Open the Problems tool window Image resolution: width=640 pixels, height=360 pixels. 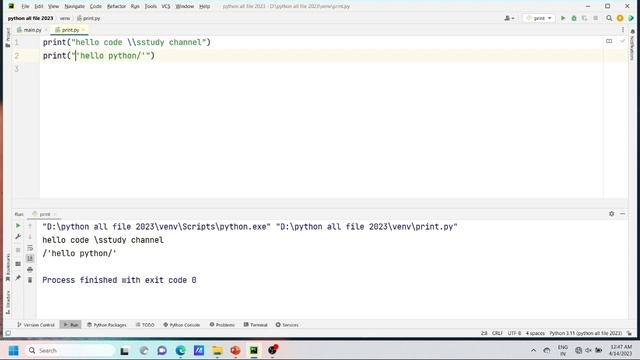click(x=222, y=325)
